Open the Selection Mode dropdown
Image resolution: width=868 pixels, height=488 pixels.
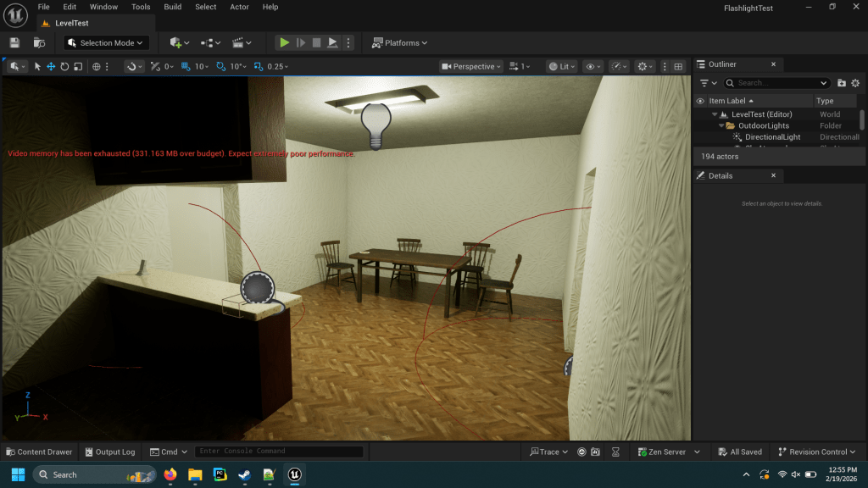click(107, 42)
